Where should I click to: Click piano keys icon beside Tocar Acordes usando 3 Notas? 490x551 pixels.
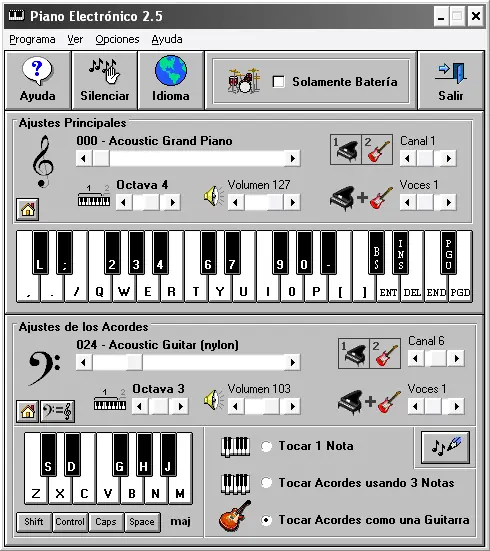tap(236, 484)
